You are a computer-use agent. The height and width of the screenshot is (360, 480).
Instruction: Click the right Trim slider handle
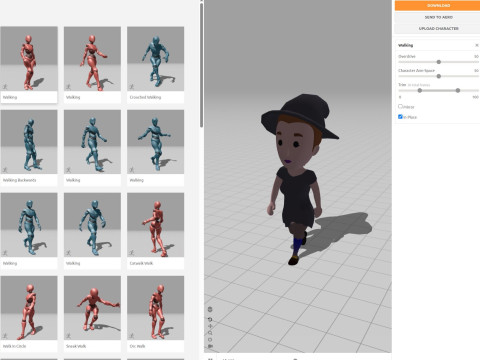[x=458, y=90]
